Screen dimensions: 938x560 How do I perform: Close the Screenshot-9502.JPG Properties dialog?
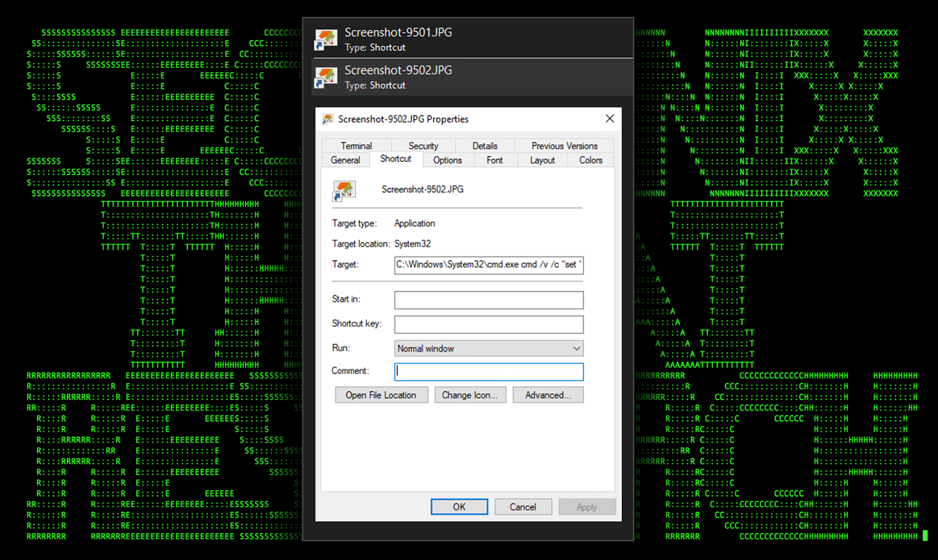click(x=610, y=119)
